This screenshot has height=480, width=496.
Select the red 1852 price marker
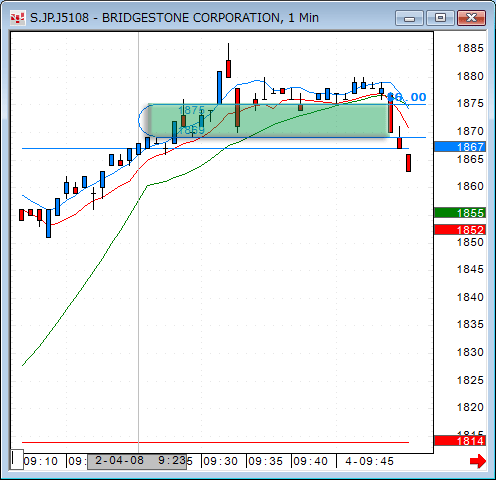tap(460, 230)
